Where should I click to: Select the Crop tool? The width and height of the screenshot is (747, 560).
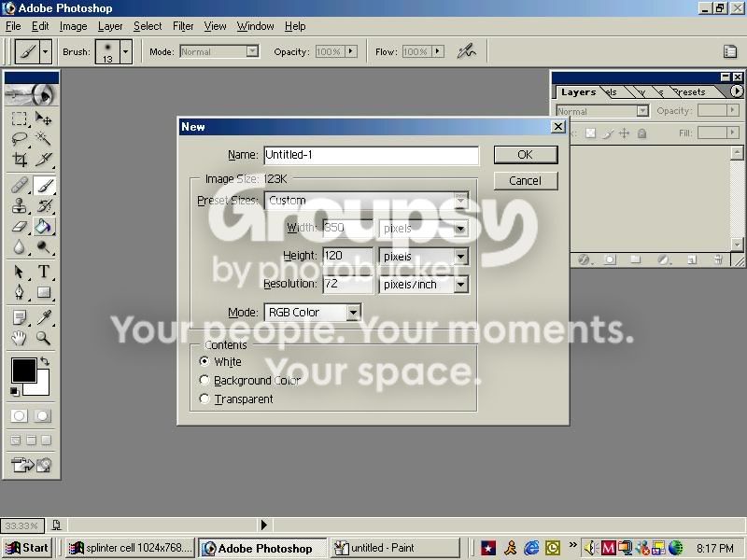pos(19,159)
